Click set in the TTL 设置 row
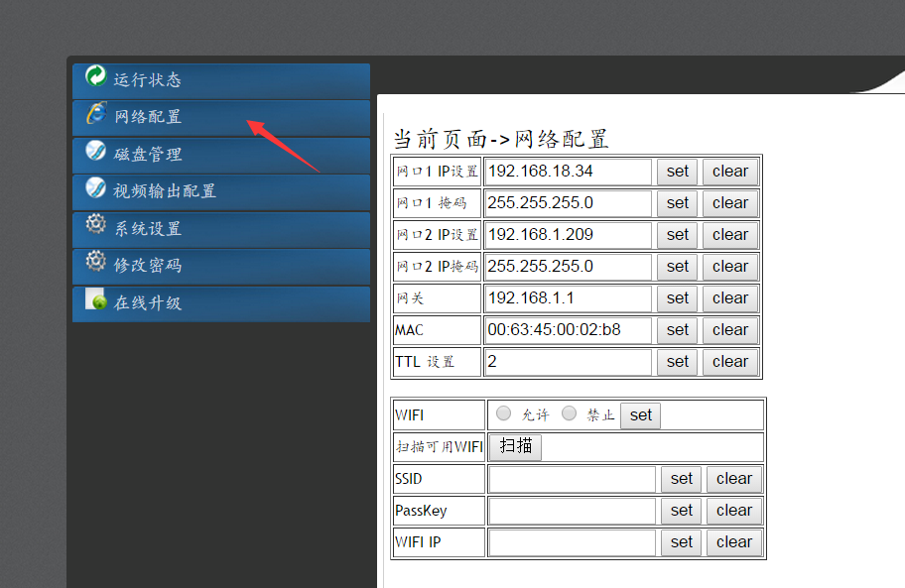The height and width of the screenshot is (588, 905). (x=677, y=362)
